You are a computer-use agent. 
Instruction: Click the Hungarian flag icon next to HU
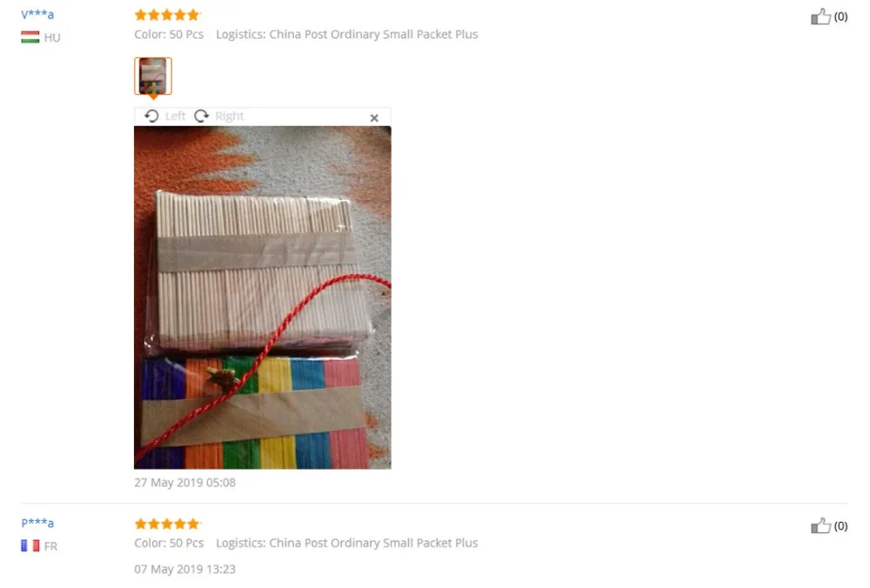tap(30, 37)
